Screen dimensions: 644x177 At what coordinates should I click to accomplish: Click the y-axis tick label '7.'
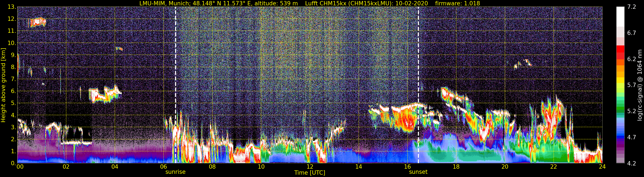(13, 79)
